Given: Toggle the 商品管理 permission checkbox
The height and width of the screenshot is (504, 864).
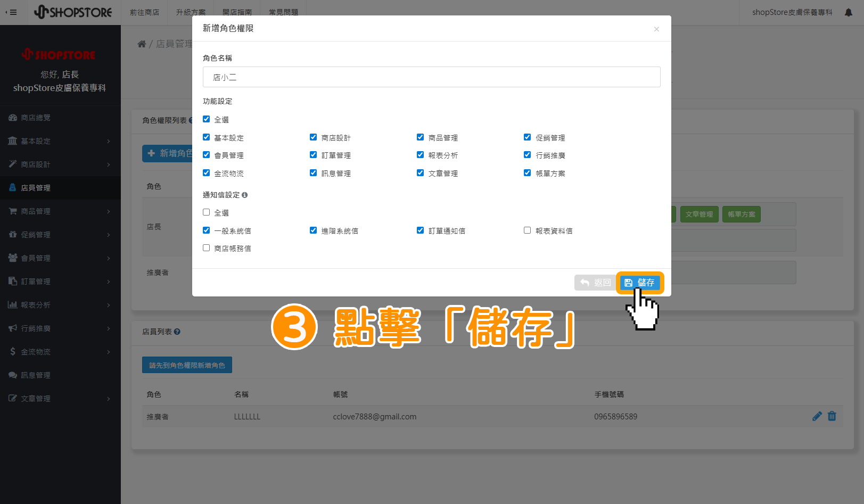Looking at the screenshot, I should pos(421,137).
